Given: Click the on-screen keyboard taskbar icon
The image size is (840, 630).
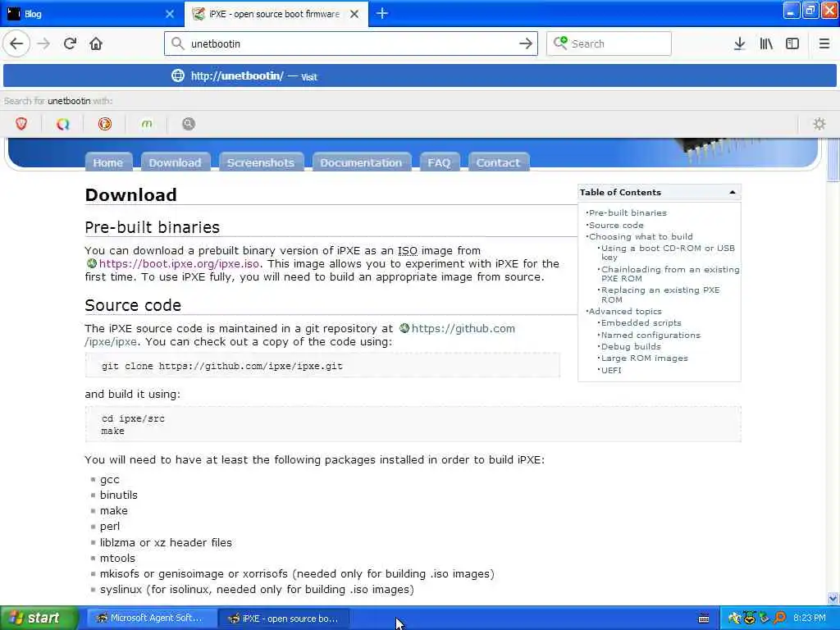Looking at the screenshot, I should (704, 619).
